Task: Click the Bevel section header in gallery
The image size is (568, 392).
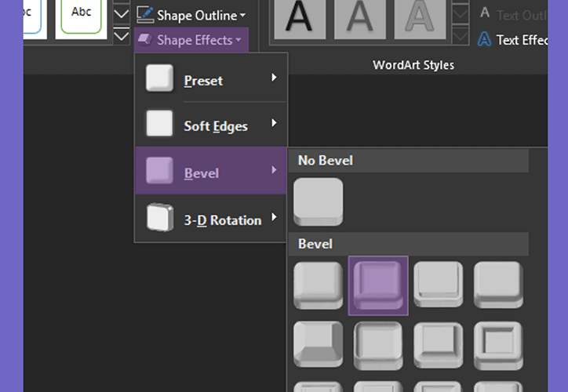Action: (408, 244)
